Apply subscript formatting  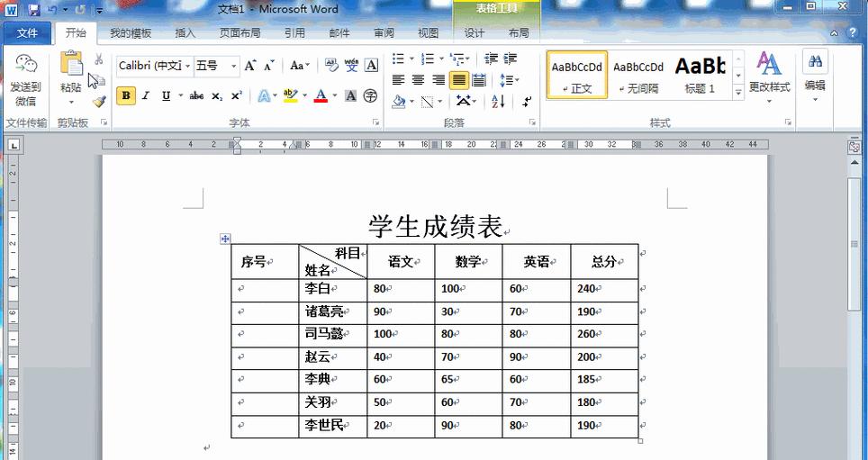pos(217,96)
